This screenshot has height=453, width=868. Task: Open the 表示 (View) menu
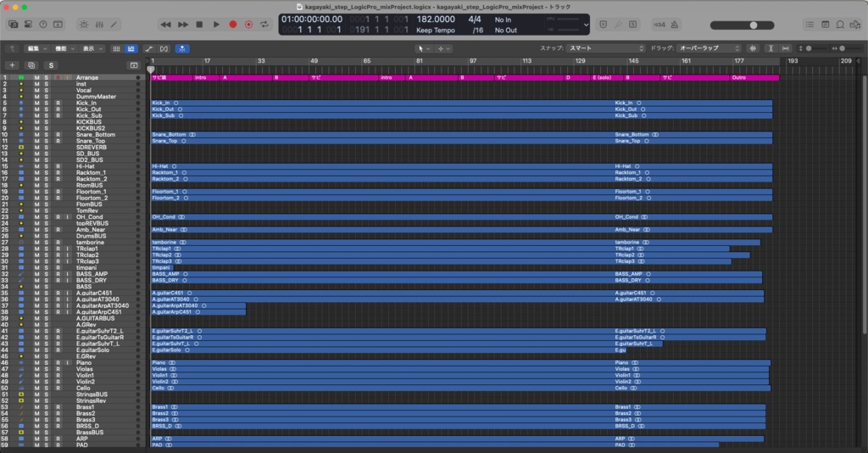click(x=92, y=48)
